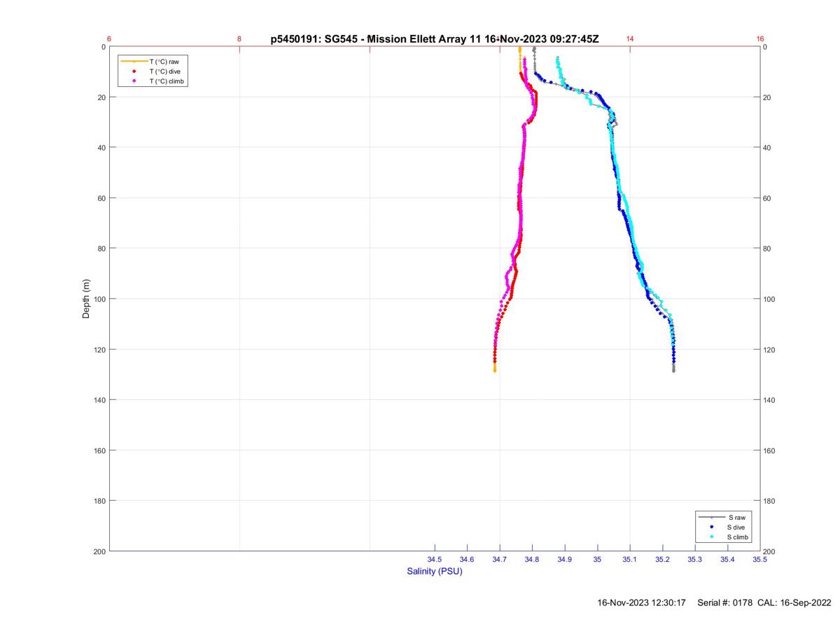
Task: Click left depth tick label 120
Action: tap(99, 350)
